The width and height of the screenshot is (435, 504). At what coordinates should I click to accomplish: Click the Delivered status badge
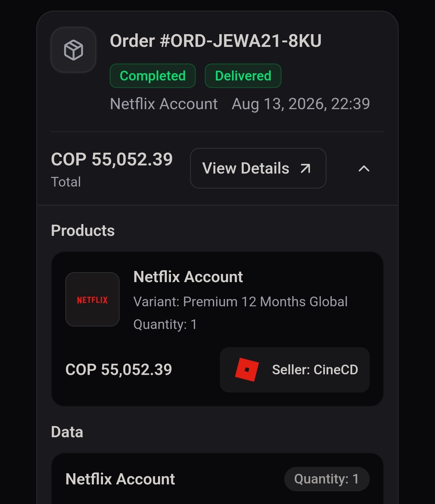pyautogui.click(x=243, y=76)
